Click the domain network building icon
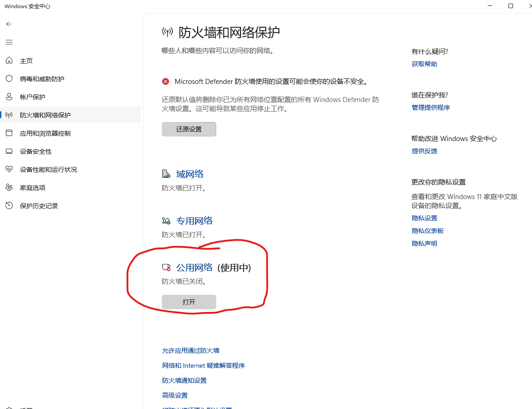532x409 pixels. pyautogui.click(x=166, y=174)
